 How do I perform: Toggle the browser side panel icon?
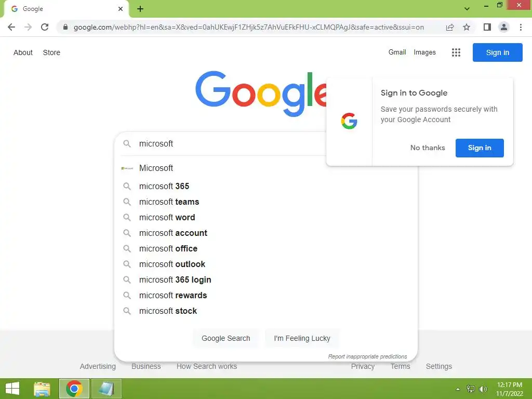pyautogui.click(x=487, y=27)
